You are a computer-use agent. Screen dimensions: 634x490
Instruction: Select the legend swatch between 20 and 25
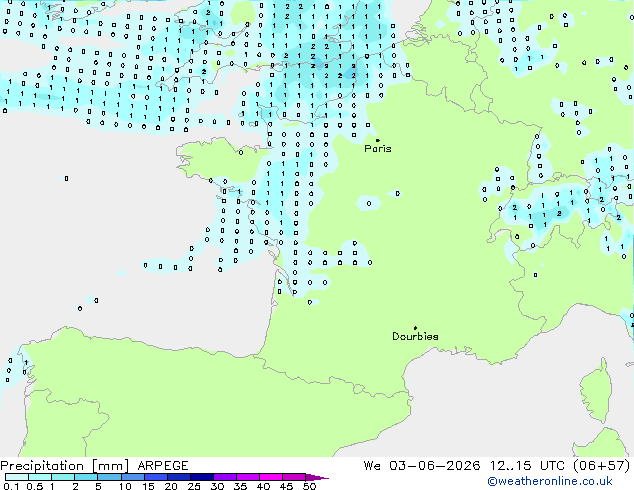178,477
